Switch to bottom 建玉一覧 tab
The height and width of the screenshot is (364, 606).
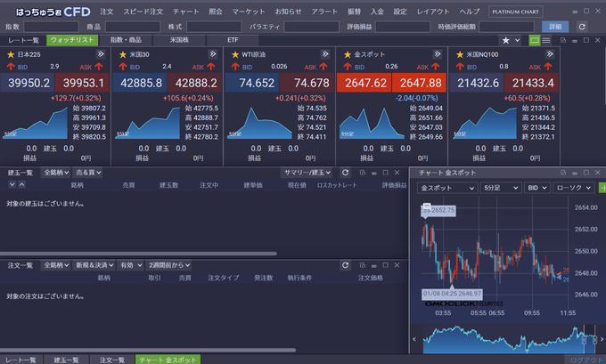click(66, 360)
